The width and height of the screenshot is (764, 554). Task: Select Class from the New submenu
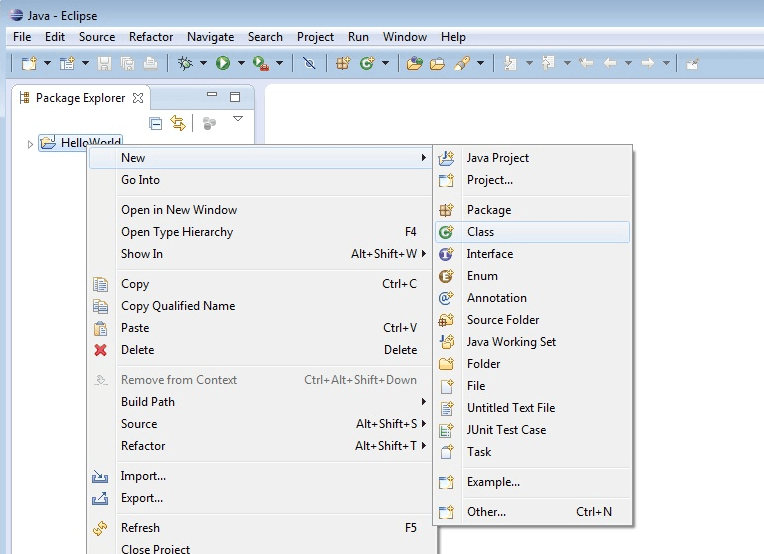click(x=532, y=232)
